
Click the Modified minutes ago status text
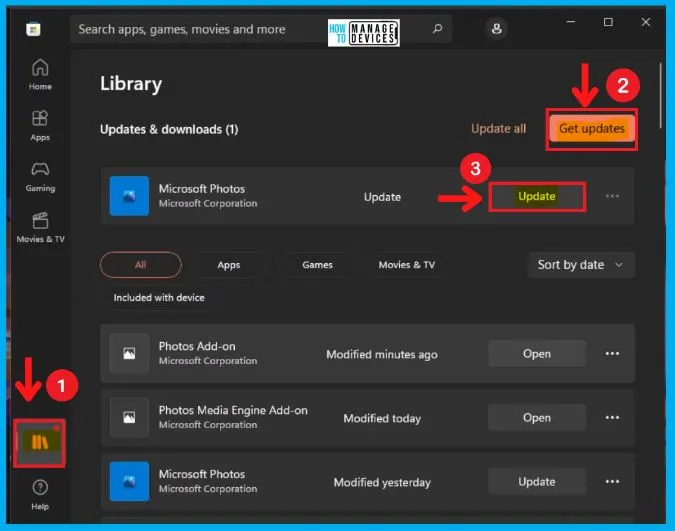point(382,354)
